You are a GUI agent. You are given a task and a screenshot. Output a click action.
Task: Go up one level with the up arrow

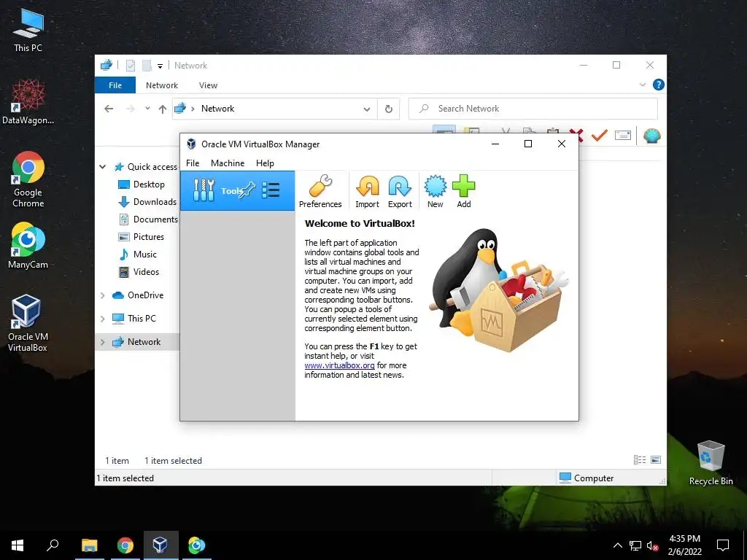click(163, 109)
